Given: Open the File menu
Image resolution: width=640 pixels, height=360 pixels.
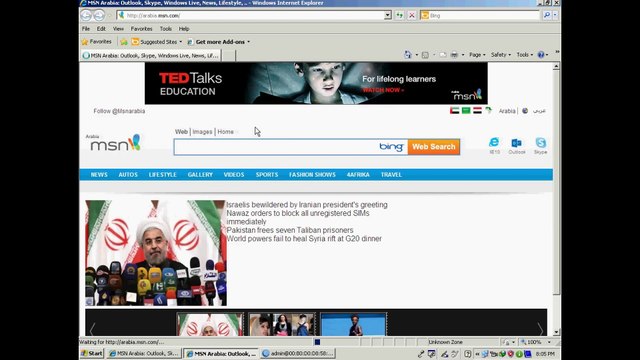Looking at the screenshot, I should pyautogui.click(x=86, y=29).
